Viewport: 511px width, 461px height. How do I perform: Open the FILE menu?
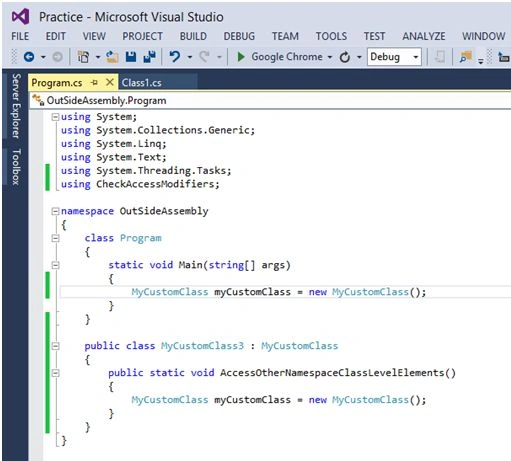pyautogui.click(x=20, y=36)
